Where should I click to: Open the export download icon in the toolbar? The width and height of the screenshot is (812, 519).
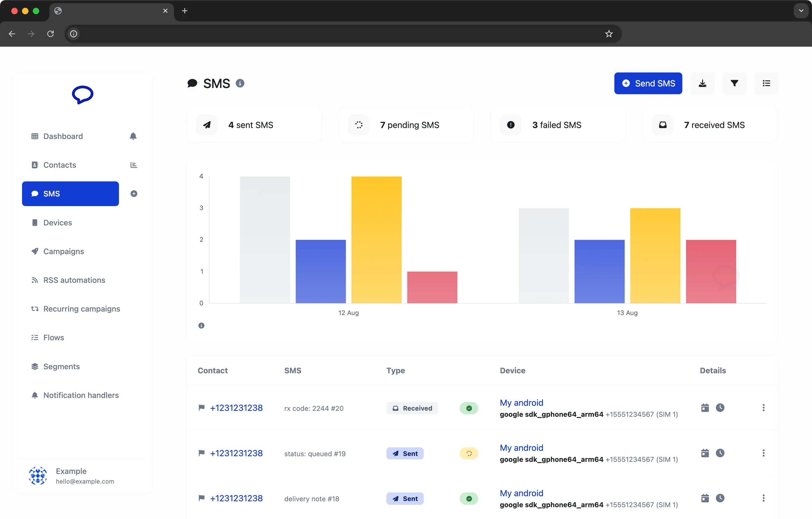click(703, 83)
